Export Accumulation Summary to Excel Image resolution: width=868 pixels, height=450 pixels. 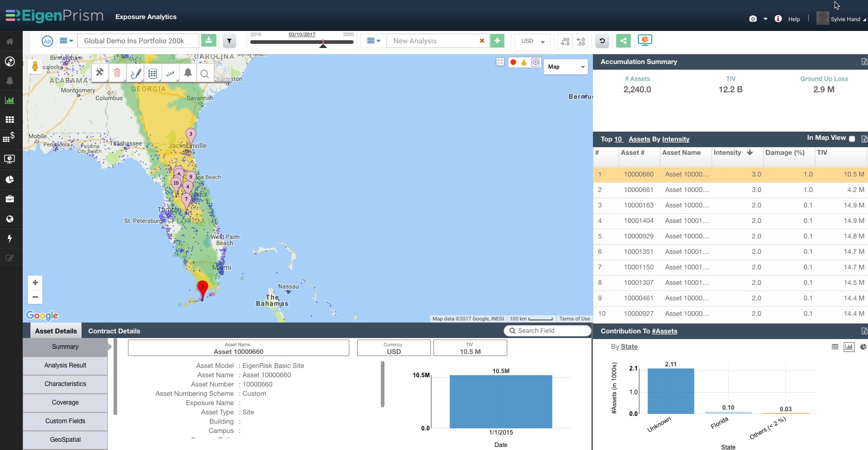864,62
